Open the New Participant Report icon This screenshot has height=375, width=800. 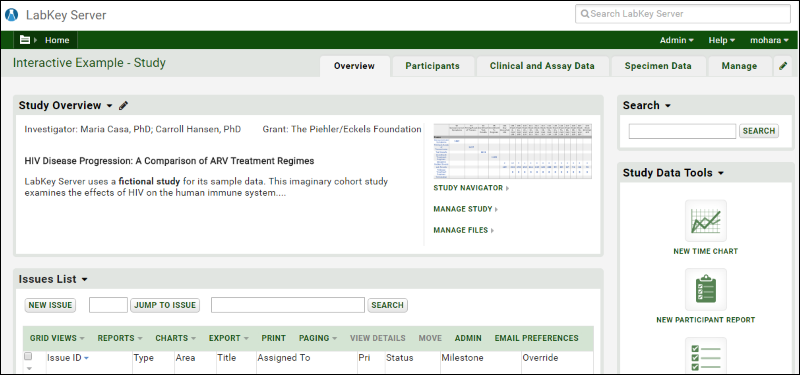point(706,289)
